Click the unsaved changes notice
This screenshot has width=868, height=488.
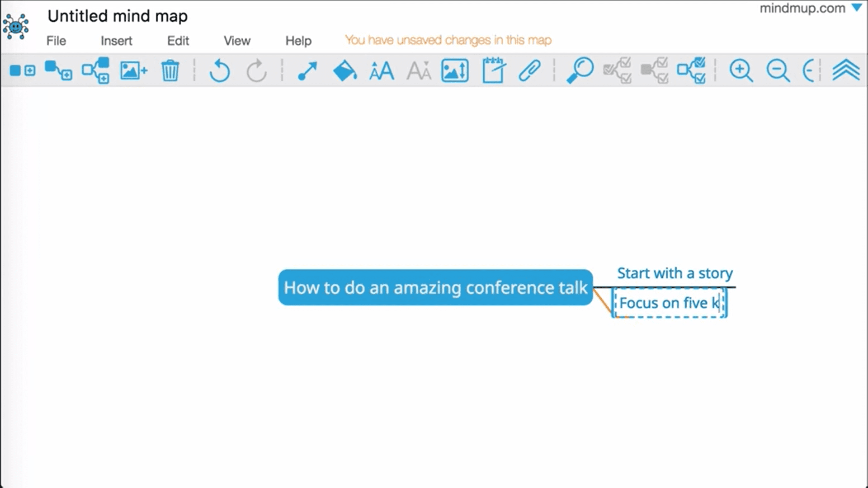click(448, 40)
